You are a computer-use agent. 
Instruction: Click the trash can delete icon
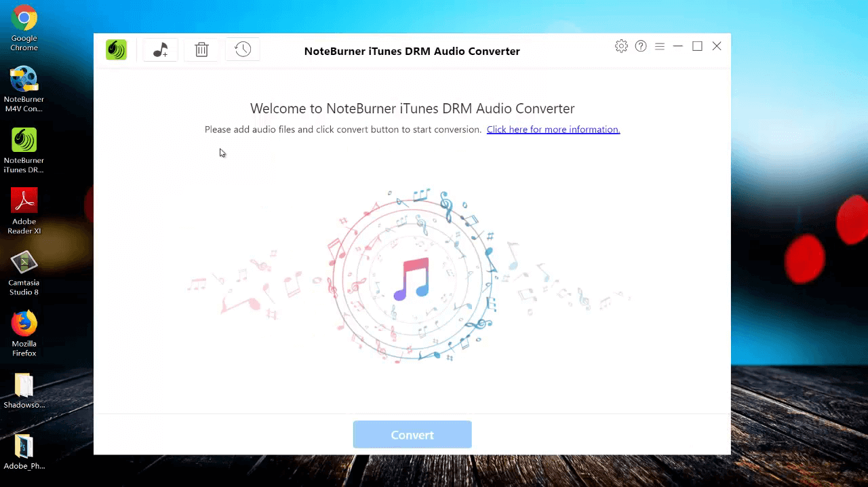(x=201, y=50)
